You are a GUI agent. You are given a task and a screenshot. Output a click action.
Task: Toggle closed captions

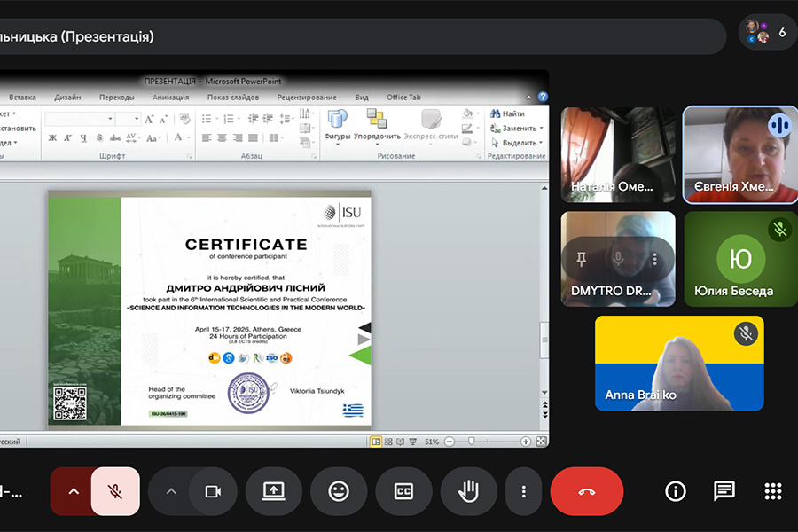point(403,491)
